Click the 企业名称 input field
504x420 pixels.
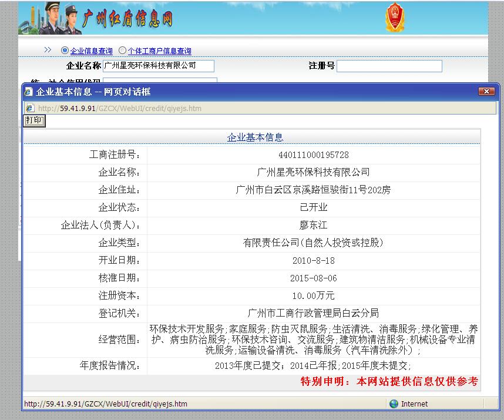[x=159, y=66]
